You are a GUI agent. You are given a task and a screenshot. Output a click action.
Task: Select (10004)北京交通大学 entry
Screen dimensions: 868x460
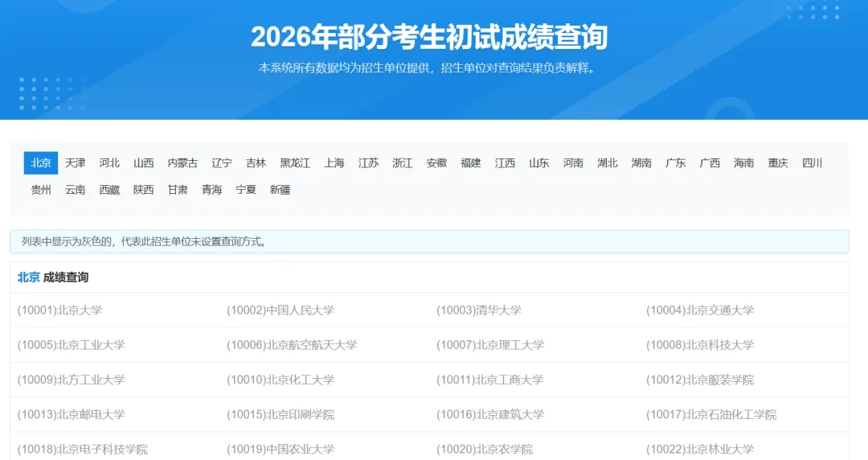700,310
